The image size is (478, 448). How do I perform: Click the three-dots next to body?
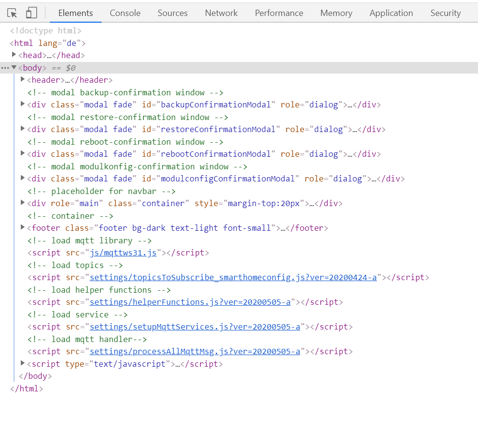tap(4, 68)
